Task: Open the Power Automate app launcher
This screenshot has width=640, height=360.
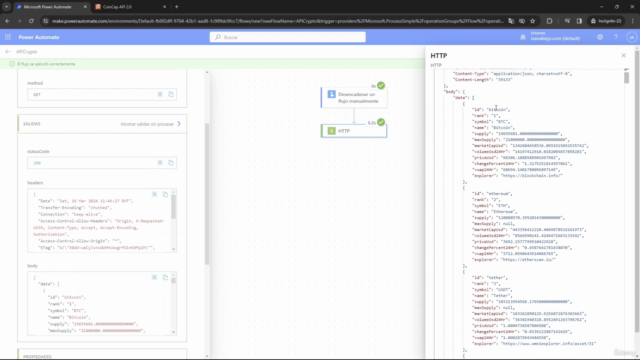Action: pyautogui.click(x=8, y=37)
